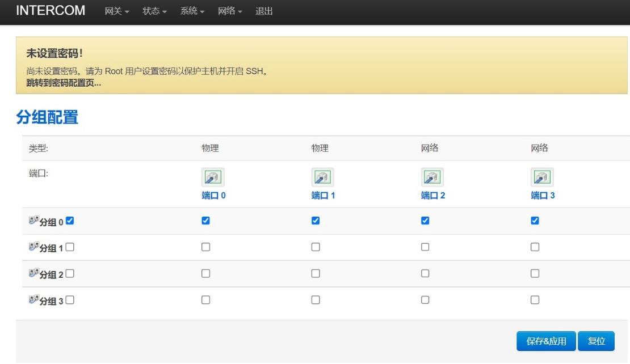The image size is (630, 364).
Task: Click 退出 to log out
Action: click(264, 12)
